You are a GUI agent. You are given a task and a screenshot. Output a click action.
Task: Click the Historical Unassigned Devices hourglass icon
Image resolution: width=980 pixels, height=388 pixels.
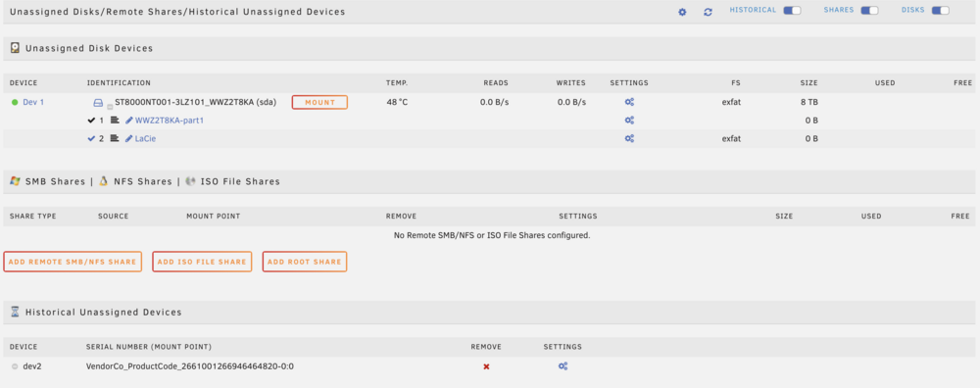pyautogui.click(x=16, y=312)
